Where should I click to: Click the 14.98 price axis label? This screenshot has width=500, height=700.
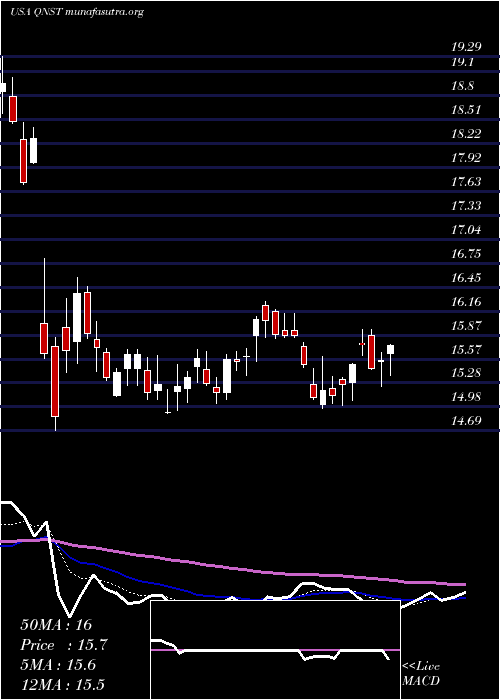click(466, 397)
